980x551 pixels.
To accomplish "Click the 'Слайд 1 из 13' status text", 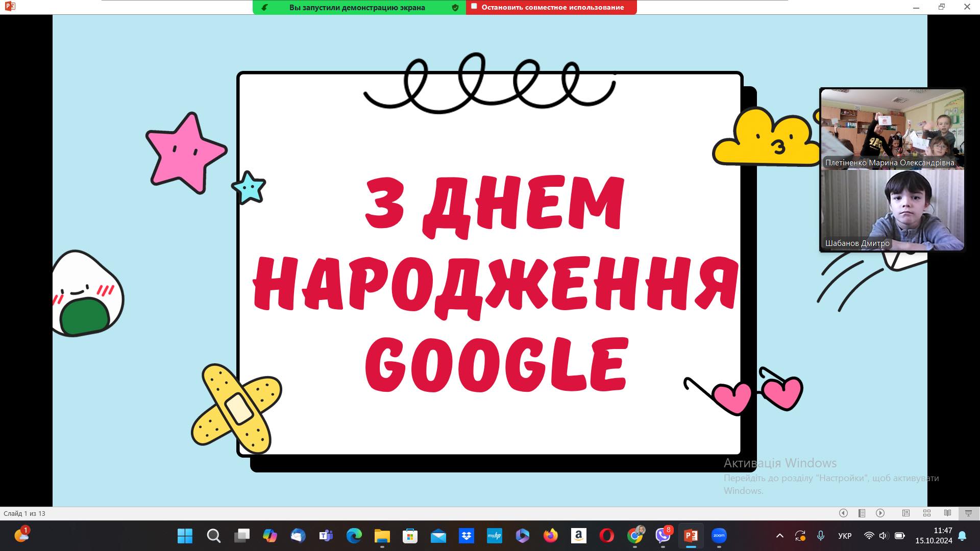I will 24,514.
